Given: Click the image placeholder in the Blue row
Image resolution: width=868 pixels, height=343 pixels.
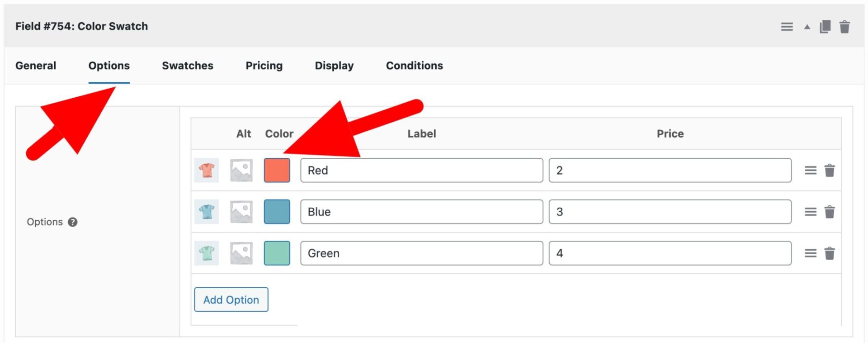Looking at the screenshot, I should pos(241,211).
